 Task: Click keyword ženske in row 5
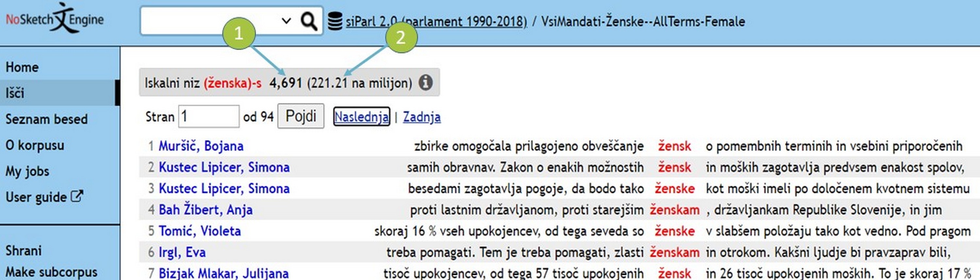(675, 231)
